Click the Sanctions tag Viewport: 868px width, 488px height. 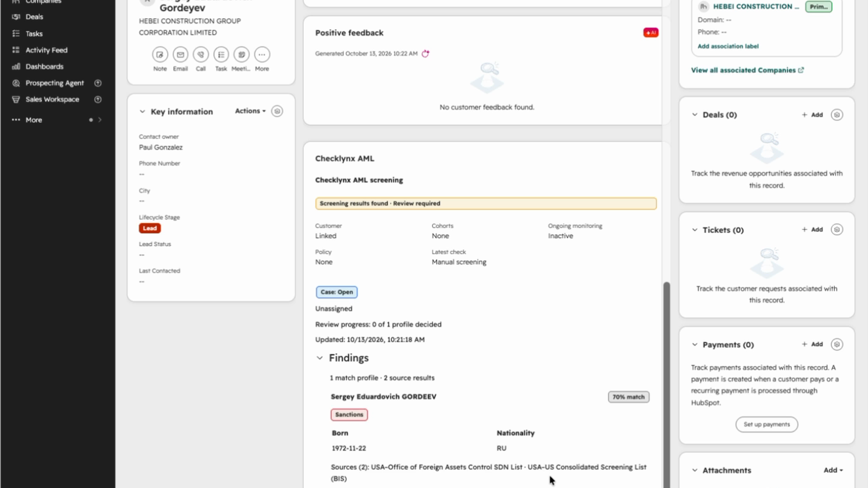349,415
